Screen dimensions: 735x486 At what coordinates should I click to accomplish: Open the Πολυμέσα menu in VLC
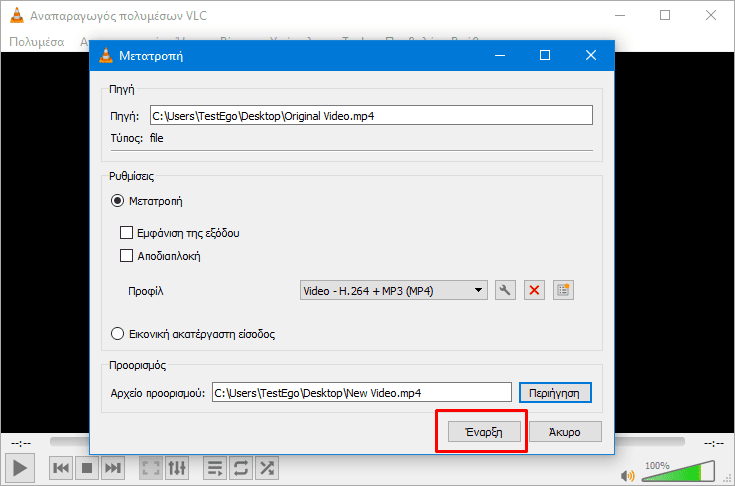[x=37, y=42]
